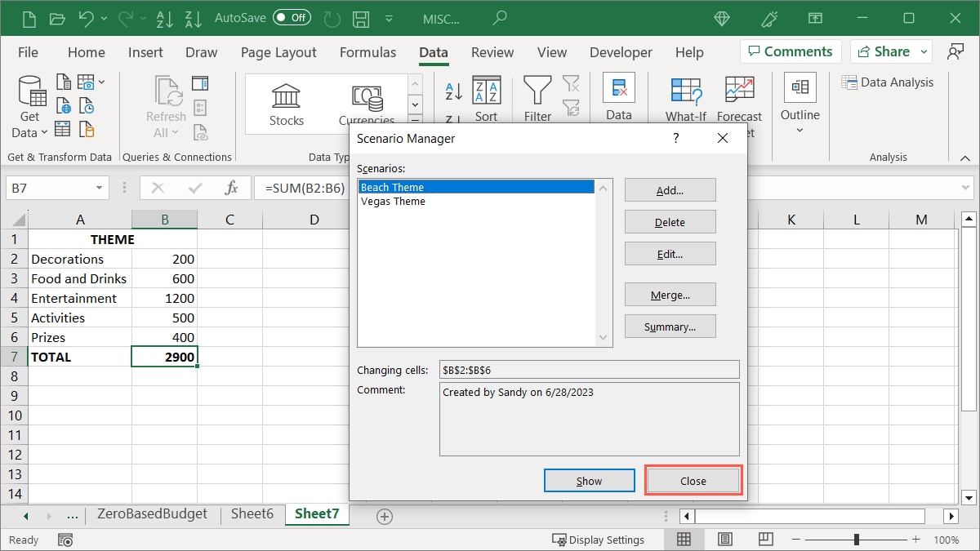Click the Summary button in Scenario Manager
This screenshot has width=980, height=551.
click(x=670, y=326)
